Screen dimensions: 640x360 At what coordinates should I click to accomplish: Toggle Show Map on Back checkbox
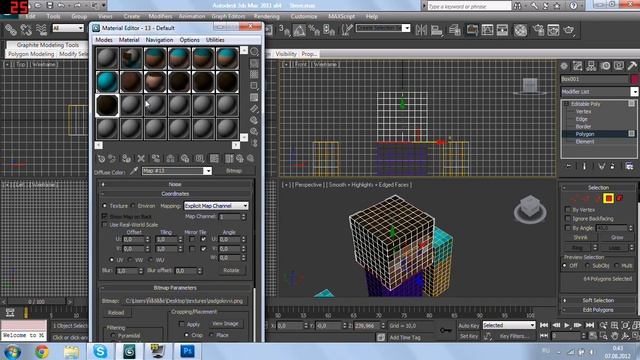[104, 216]
